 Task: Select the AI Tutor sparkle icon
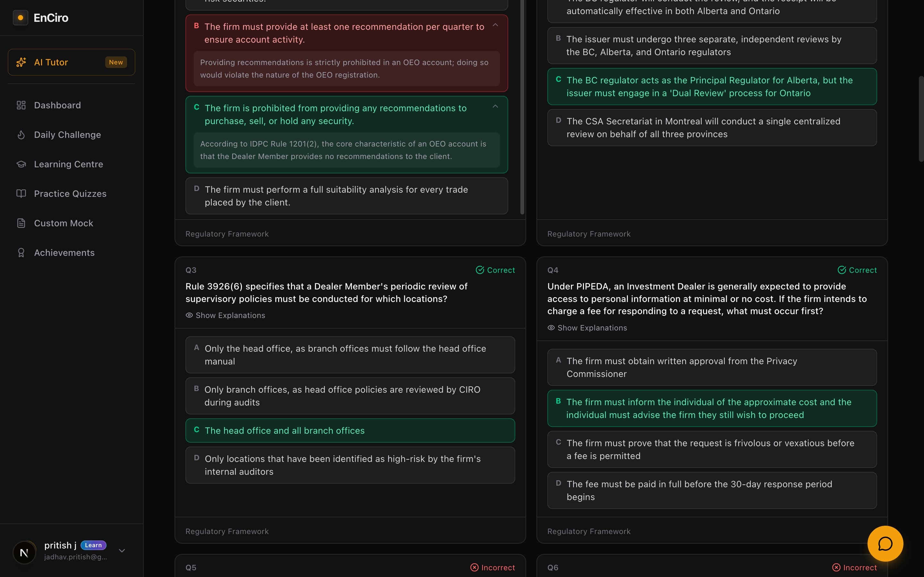pos(21,62)
